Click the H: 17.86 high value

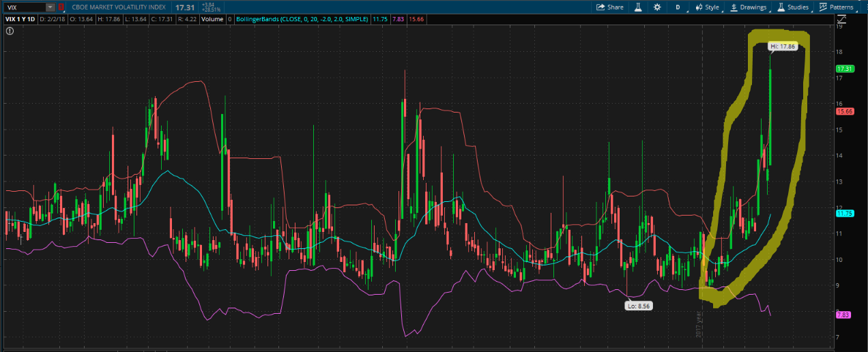[x=109, y=19]
